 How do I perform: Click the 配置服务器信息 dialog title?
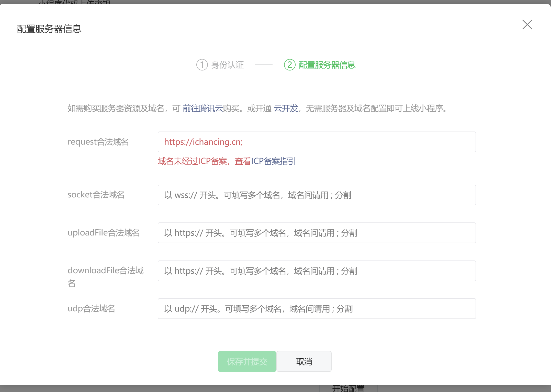(49, 29)
